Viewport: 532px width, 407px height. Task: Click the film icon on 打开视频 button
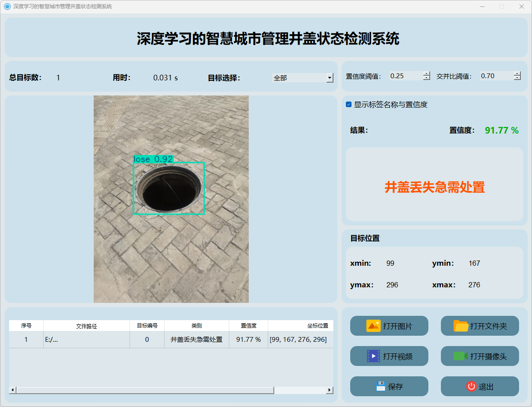pyautogui.click(x=373, y=356)
